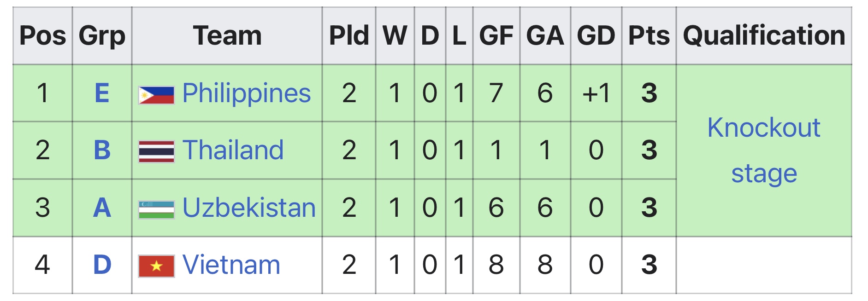
Task: Select Vietnam's goals for cell
Action: 496,265
